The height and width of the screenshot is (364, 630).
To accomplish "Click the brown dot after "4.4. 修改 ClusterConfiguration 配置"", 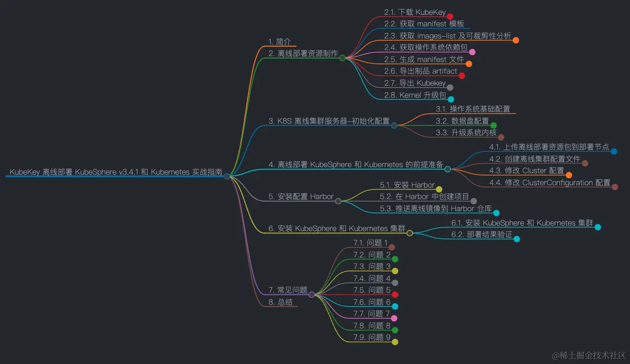I will tap(615, 186).
